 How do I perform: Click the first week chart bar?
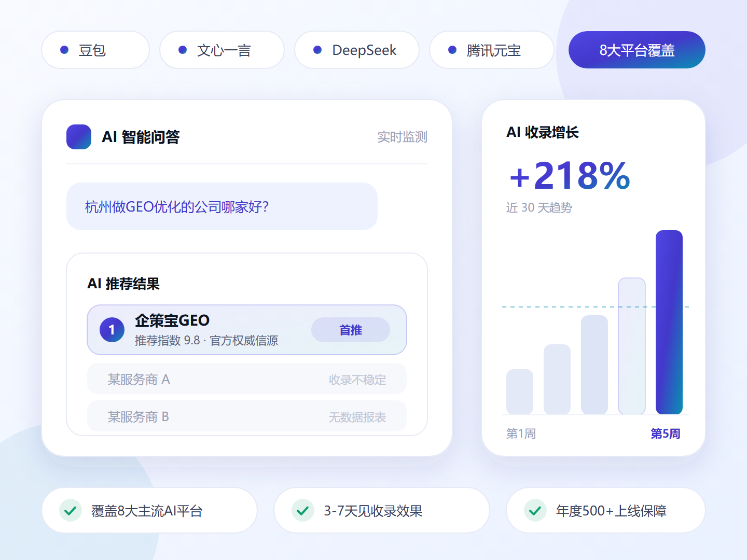click(x=520, y=392)
